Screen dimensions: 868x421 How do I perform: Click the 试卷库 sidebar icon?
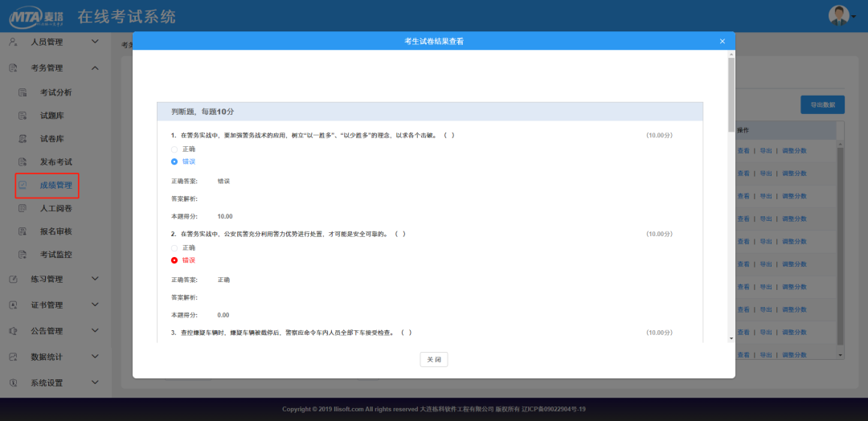[23, 139]
